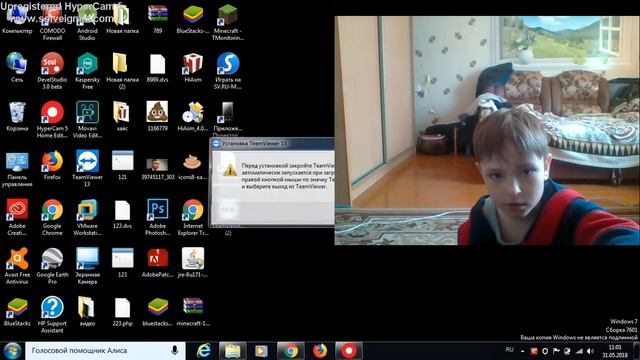
Task: Open the HiAsm_4.0 installer icon
Action: coord(193,116)
